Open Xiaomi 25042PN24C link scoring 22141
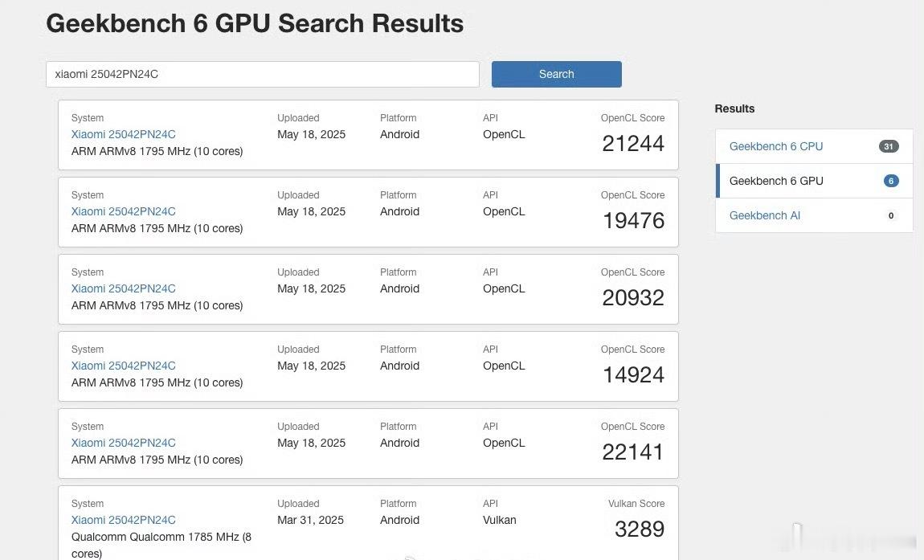Viewport: 924px width, 560px height. [123, 443]
